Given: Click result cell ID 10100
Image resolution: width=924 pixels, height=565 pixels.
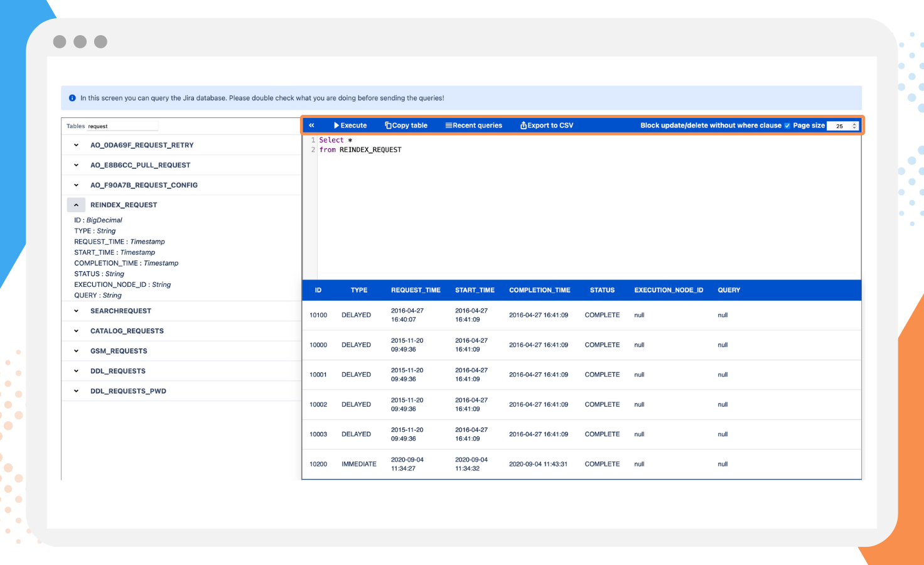Looking at the screenshot, I should coord(318,315).
